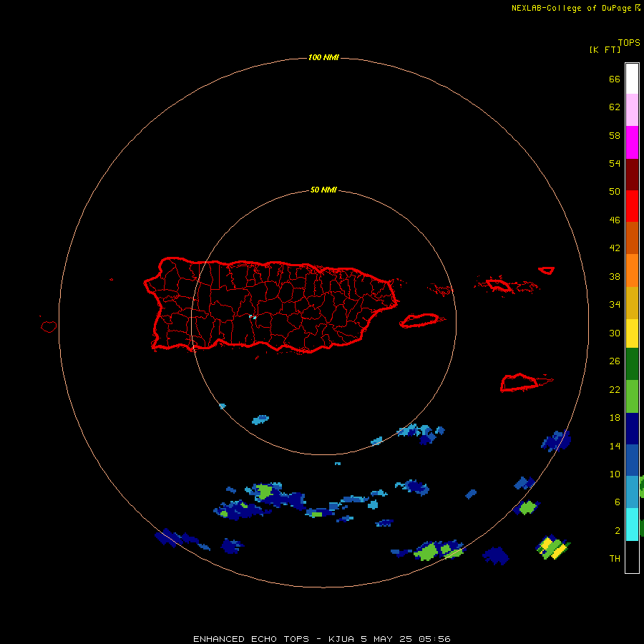This screenshot has height=644, width=644.
Task: Click the "50" scale value on the legend
Action: [x=615, y=191]
